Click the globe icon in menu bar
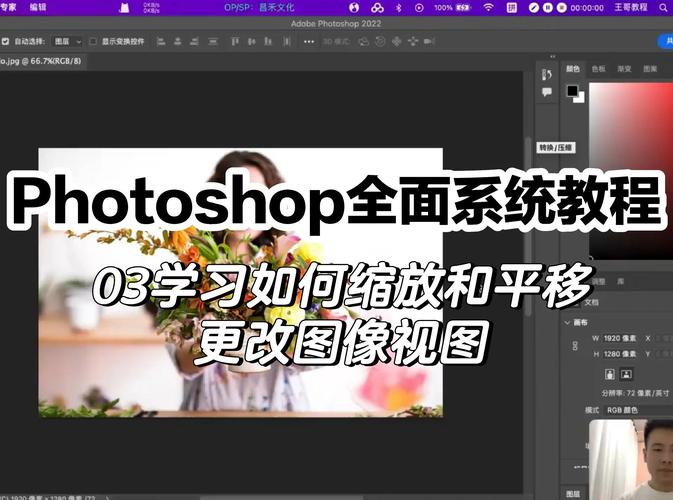This screenshot has width=673, height=500. (354, 7)
